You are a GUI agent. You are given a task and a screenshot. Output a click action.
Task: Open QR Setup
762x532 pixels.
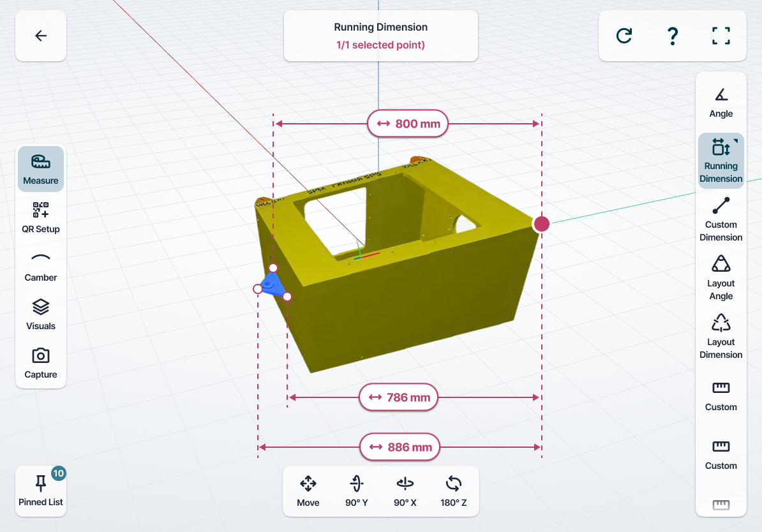click(41, 217)
